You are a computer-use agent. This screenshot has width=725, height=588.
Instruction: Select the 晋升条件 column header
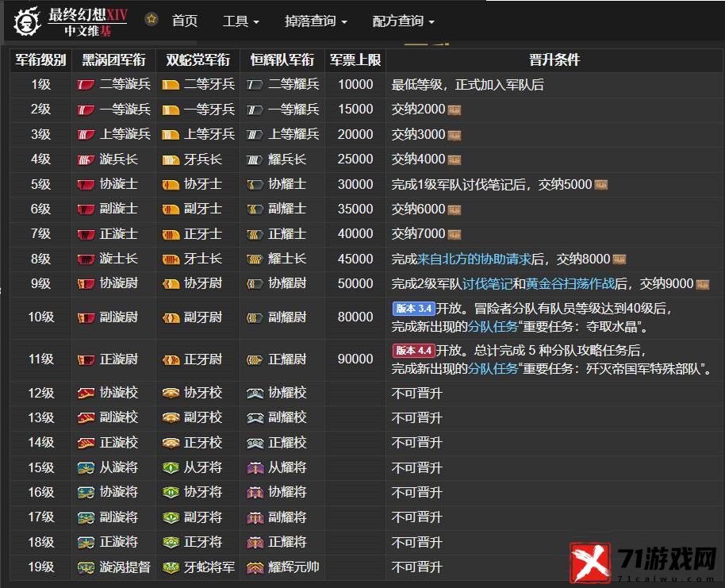[x=554, y=60]
